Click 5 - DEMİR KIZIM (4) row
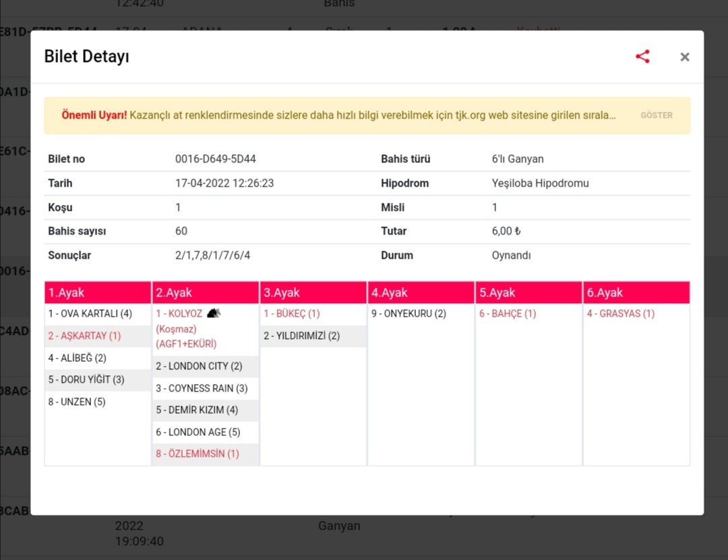 point(206,410)
